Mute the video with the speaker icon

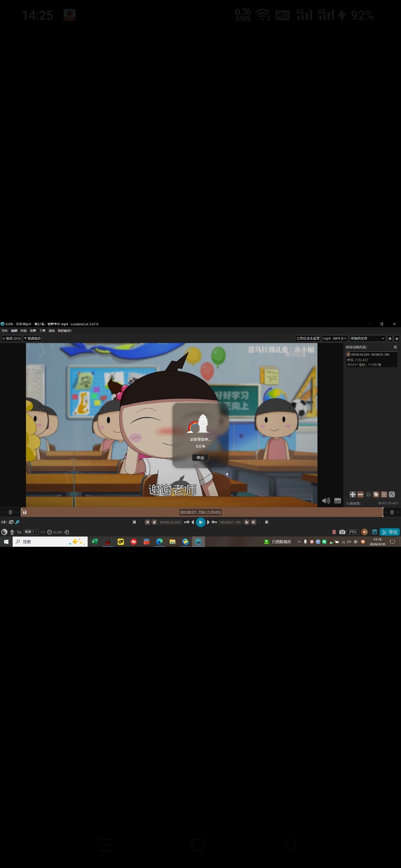pos(326,501)
